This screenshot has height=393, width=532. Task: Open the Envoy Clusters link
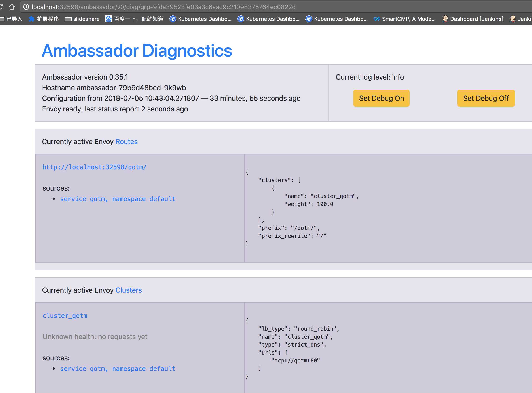click(129, 290)
